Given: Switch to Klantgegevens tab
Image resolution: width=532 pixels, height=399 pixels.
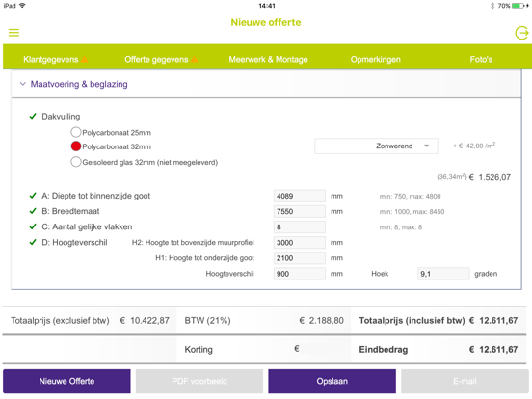Looking at the screenshot, I should (51, 60).
